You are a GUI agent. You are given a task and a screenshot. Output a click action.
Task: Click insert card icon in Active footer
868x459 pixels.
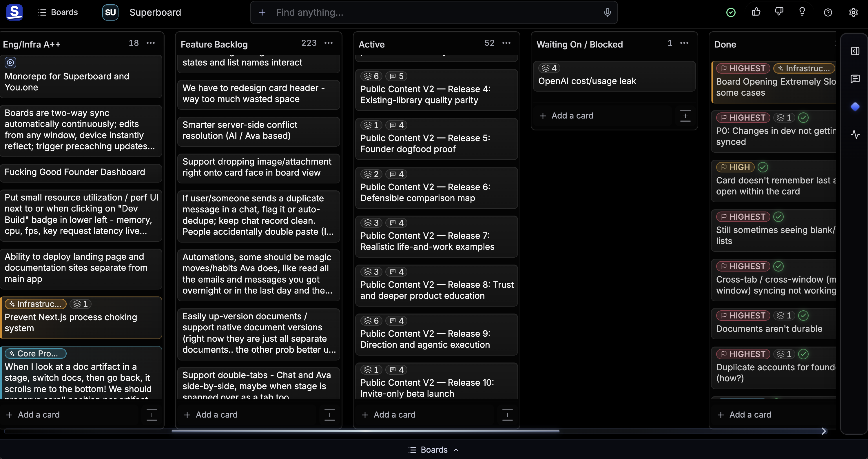[508, 415]
